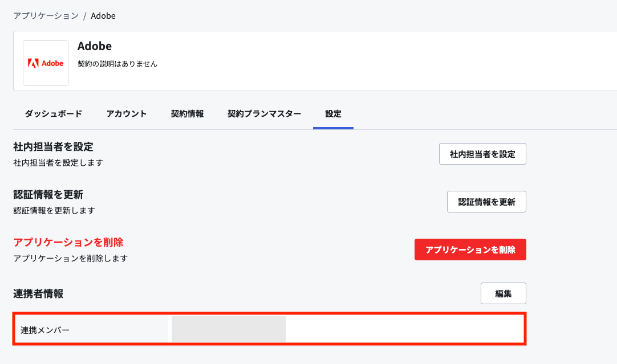The width and height of the screenshot is (617, 364).
Task: Click the Adobe application title heading
Action: click(95, 46)
